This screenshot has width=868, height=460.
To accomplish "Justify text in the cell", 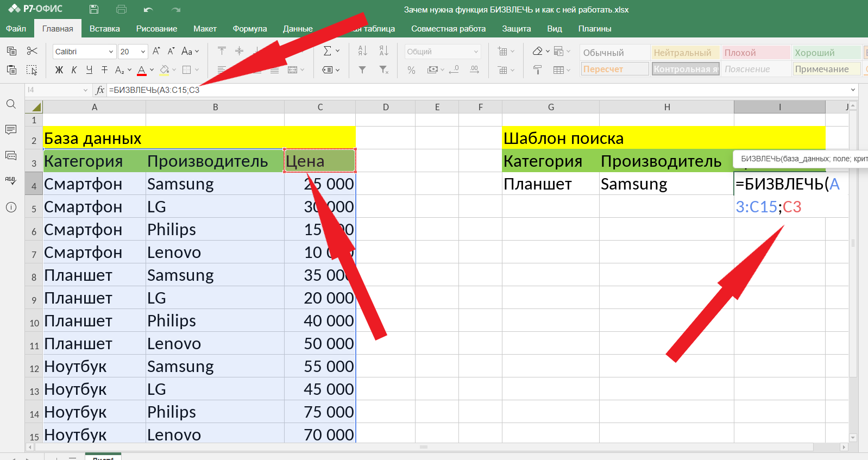I will (x=274, y=70).
